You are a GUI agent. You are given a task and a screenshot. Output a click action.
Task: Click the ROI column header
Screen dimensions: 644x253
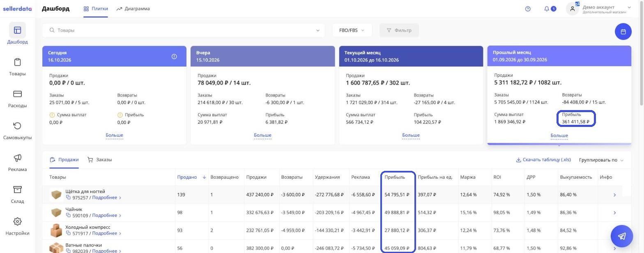point(497,177)
